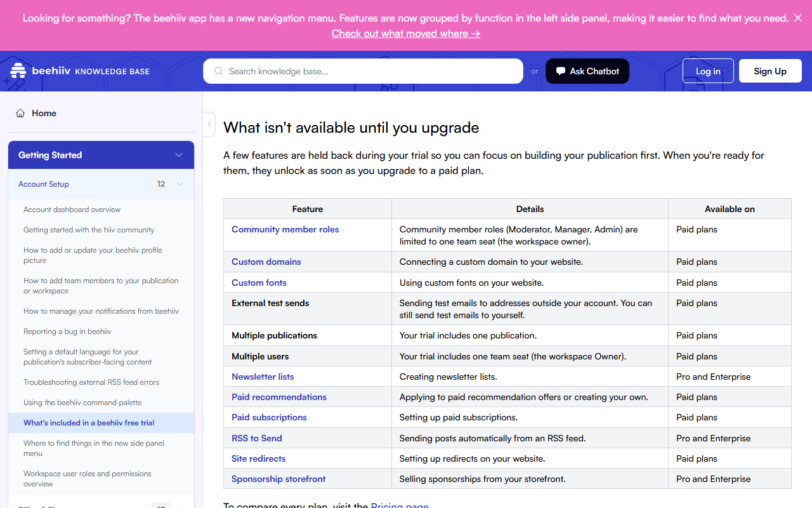This screenshot has width=812, height=508.
Task: Open profile picture update article
Action: tap(93, 255)
